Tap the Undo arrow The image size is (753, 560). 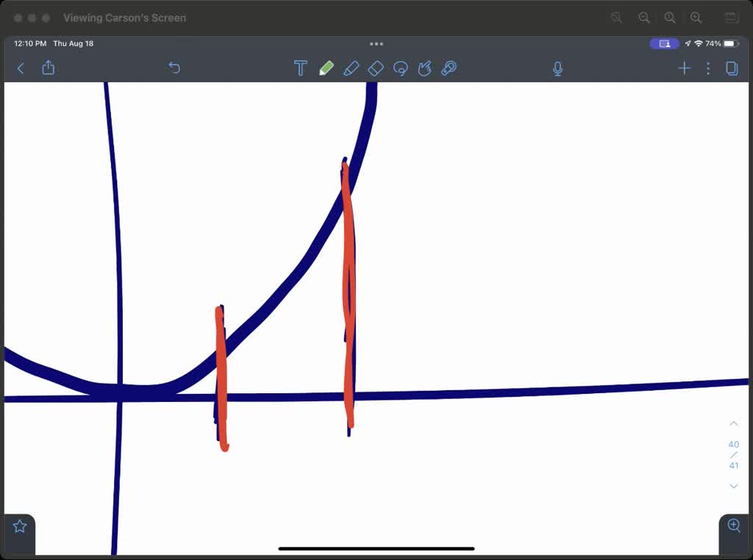tap(174, 68)
